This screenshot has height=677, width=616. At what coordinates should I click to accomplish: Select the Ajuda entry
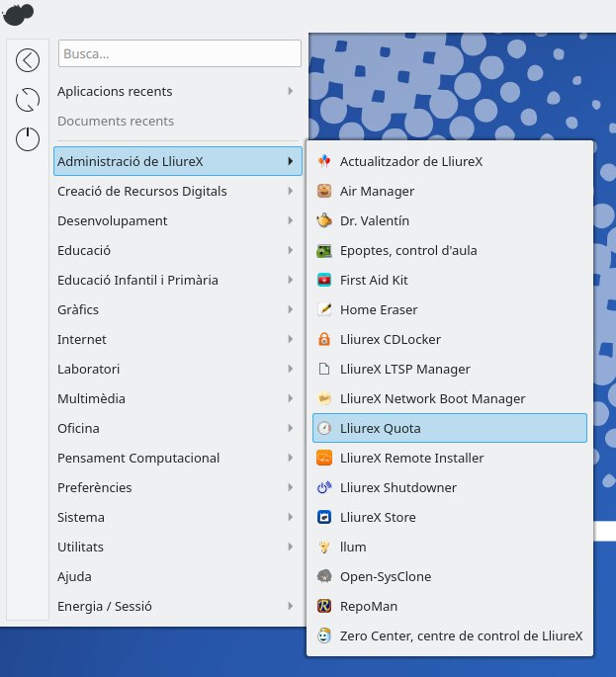[74, 576]
